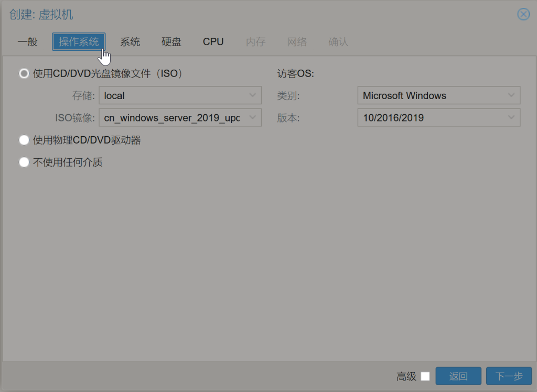Switch to the CPU tab
Image resolution: width=537 pixels, height=392 pixels.
click(213, 42)
